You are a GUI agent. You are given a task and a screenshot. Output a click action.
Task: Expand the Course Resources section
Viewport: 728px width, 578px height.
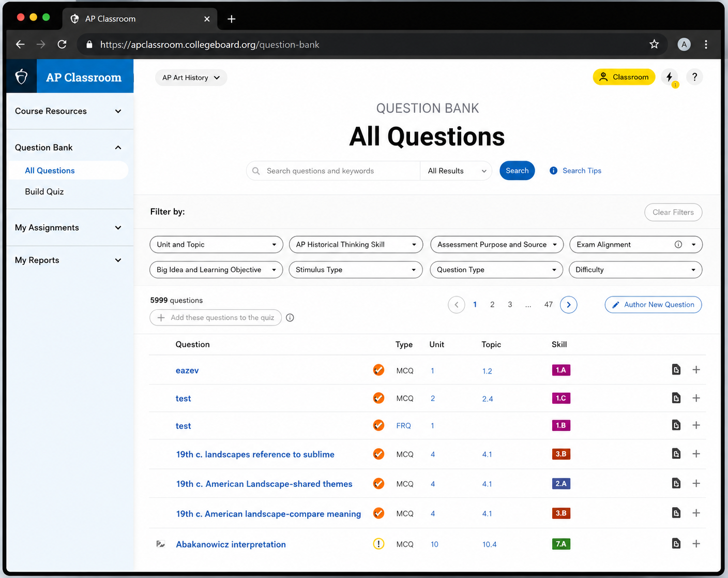click(x=70, y=111)
